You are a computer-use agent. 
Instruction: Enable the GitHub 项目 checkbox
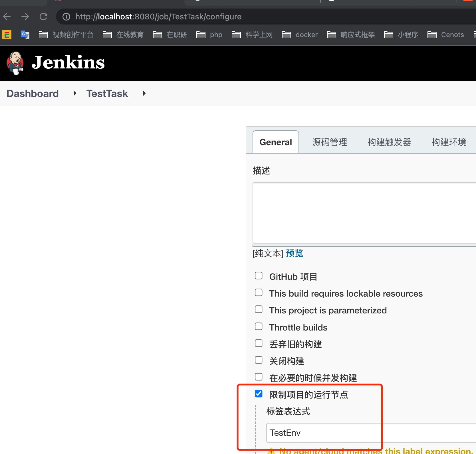click(x=259, y=276)
